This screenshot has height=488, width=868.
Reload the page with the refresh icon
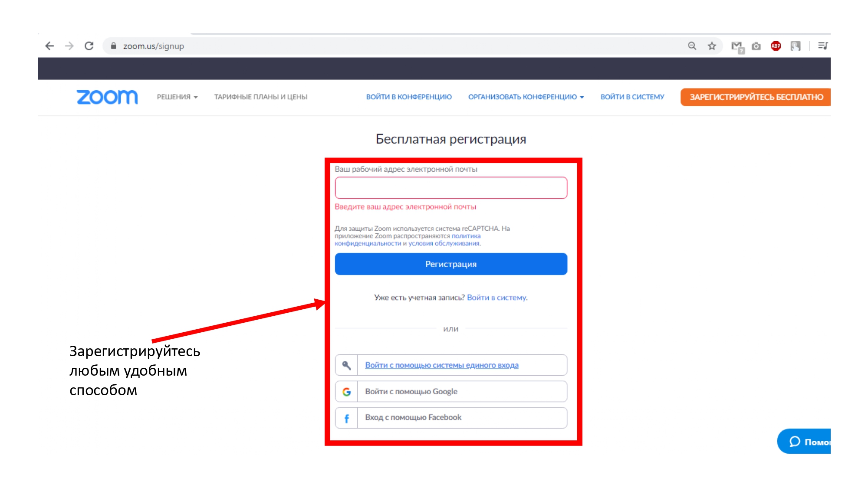tap(89, 46)
